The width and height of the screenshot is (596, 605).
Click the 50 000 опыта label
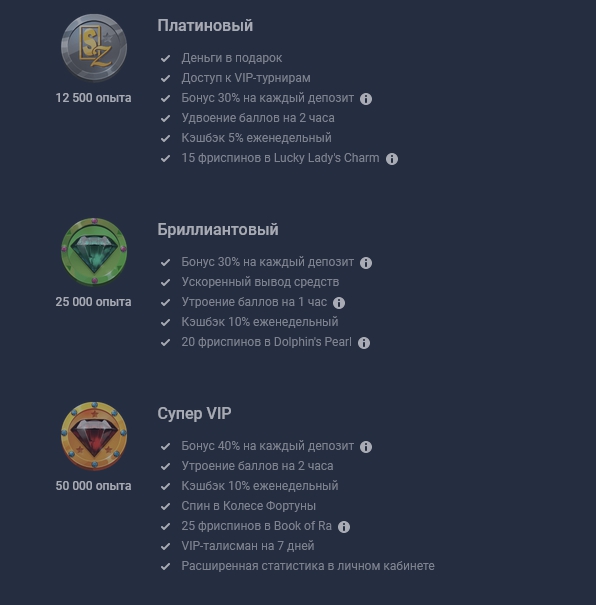pos(93,486)
